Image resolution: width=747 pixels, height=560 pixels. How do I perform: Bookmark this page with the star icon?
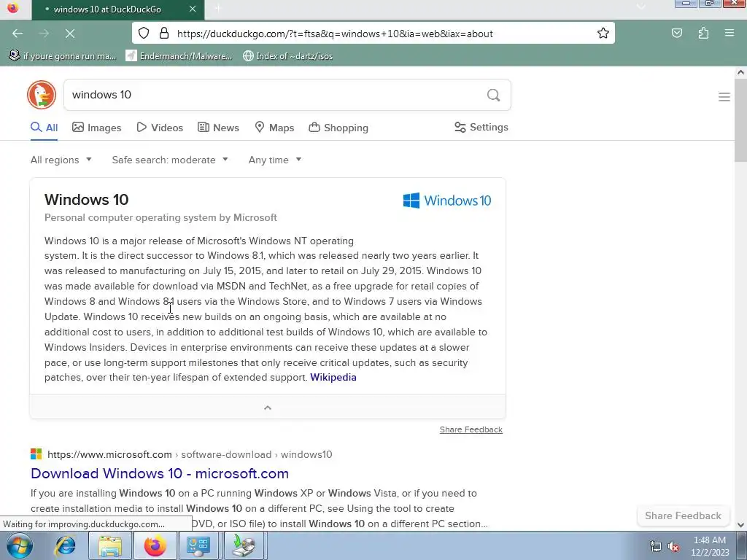click(x=603, y=34)
